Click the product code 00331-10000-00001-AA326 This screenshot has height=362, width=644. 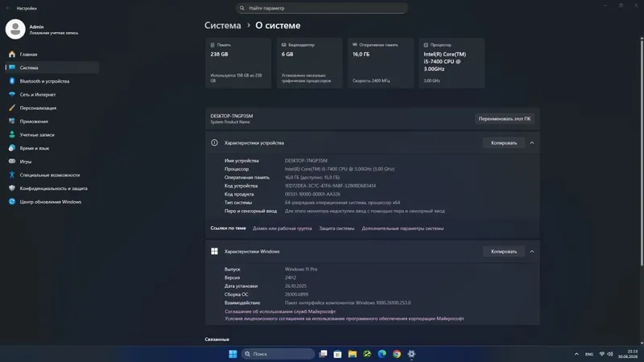point(312,194)
